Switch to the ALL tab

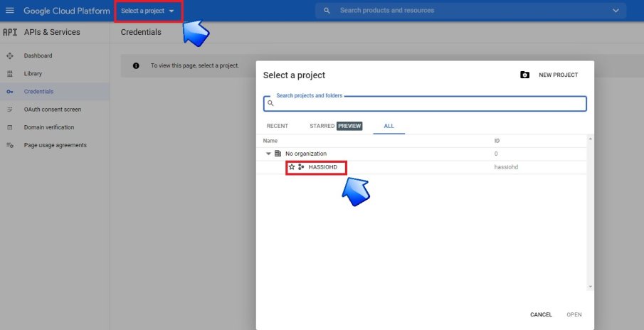pos(389,126)
